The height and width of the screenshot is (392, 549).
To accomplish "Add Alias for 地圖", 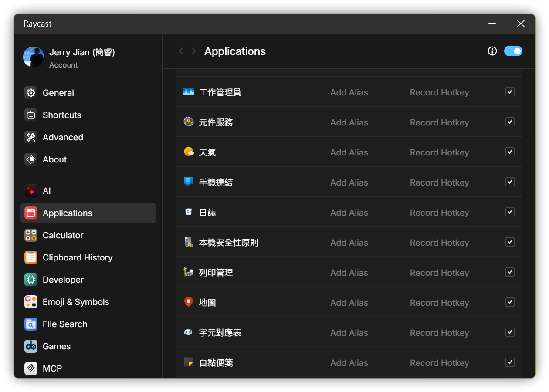I will pos(349,303).
